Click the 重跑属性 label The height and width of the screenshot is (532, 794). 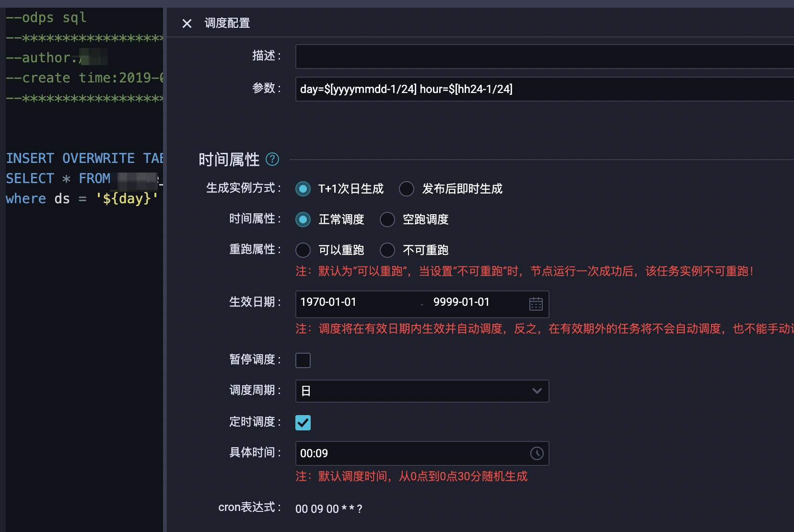pos(255,249)
